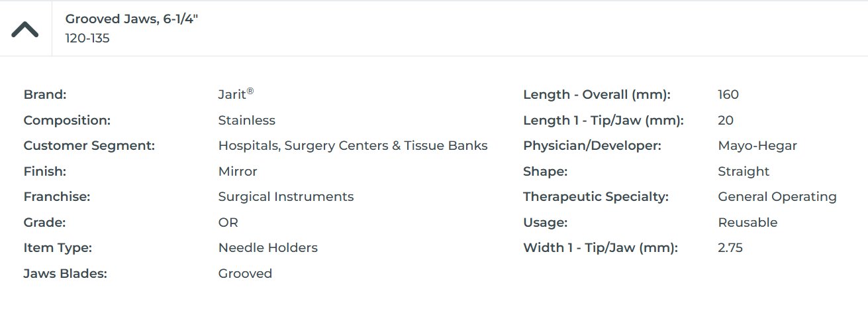Click the Grooved jaws blades value
Screen dimensions: 868x311
tap(245, 274)
